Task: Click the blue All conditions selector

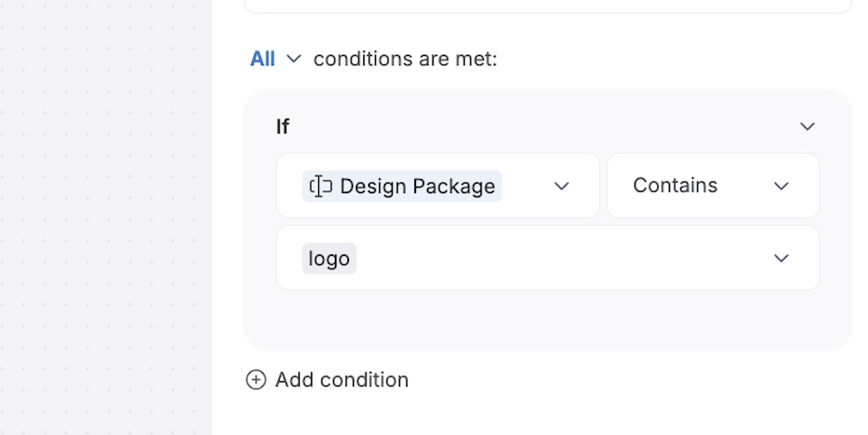Action: [x=262, y=59]
